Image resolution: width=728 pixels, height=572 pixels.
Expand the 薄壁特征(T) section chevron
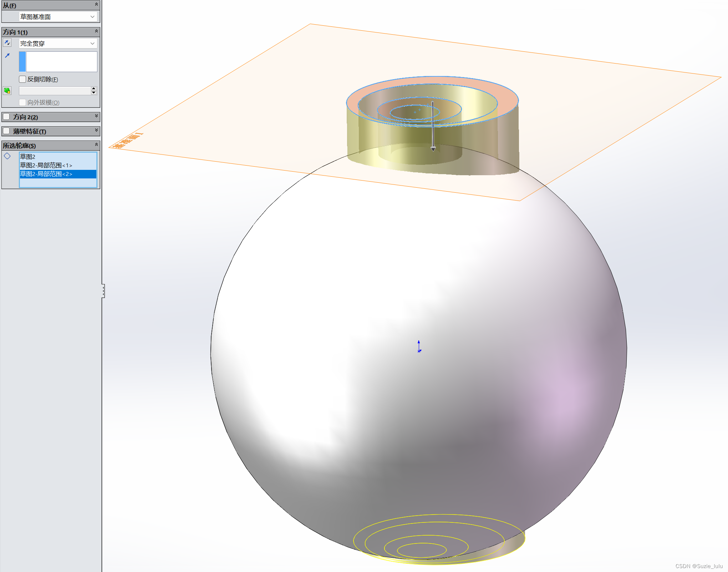(96, 131)
